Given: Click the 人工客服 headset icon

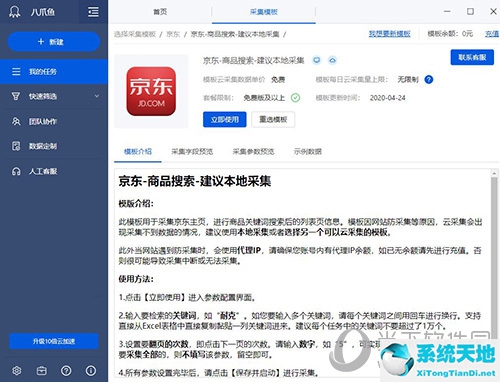Looking at the screenshot, I should [x=16, y=171].
